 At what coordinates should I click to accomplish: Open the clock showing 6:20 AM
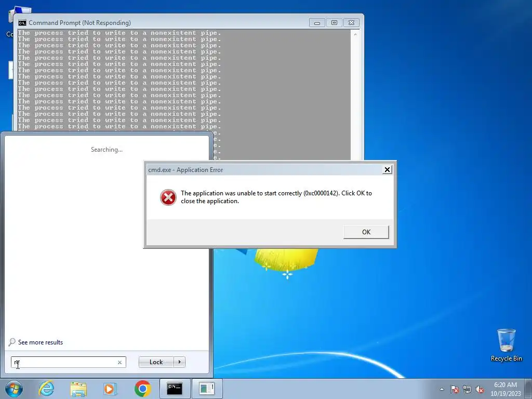coord(506,389)
